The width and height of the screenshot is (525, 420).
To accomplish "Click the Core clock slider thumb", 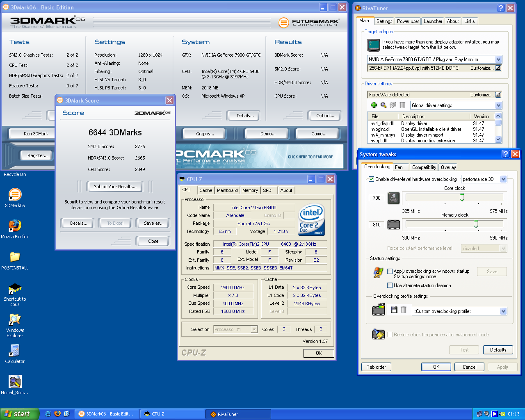I will (x=462, y=198).
